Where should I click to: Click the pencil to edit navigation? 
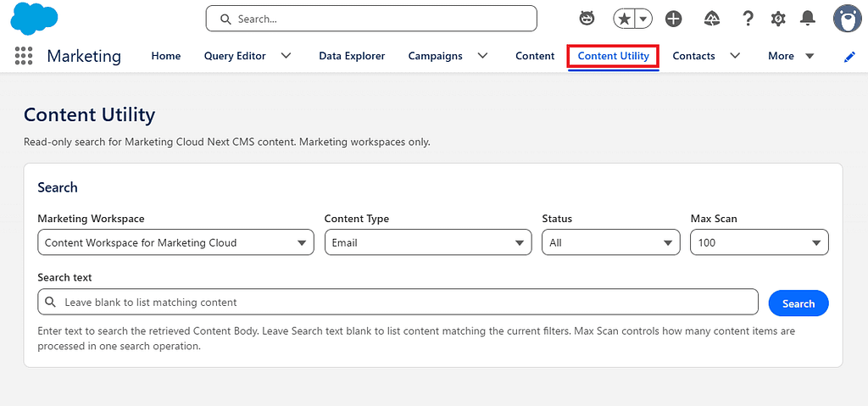click(x=849, y=57)
